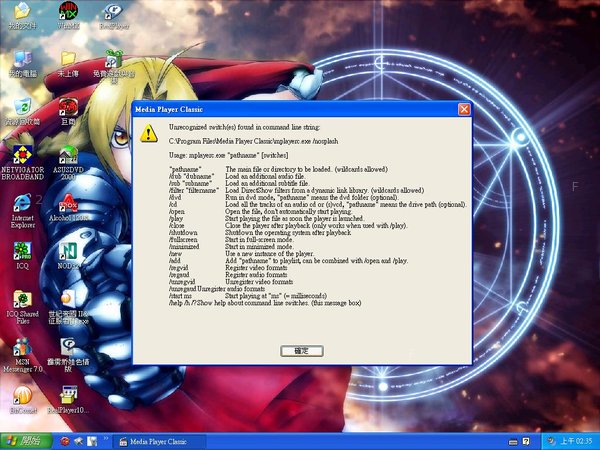Select the Internet Explorer desktop icon

23,211
